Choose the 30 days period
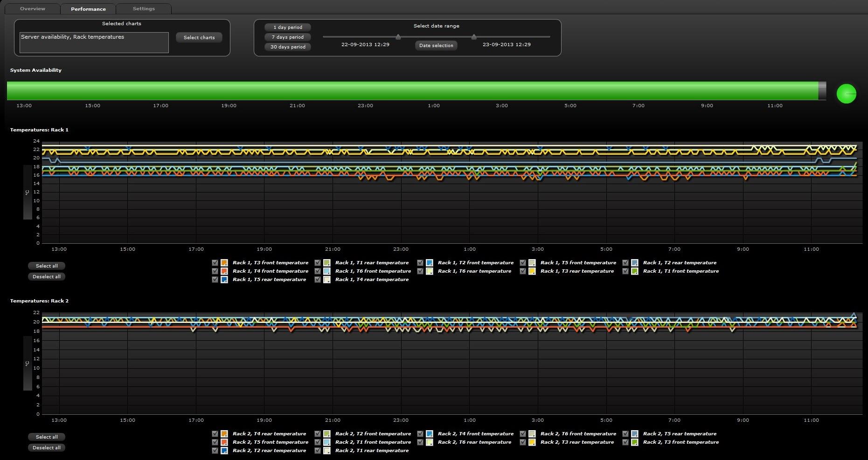 pos(288,47)
